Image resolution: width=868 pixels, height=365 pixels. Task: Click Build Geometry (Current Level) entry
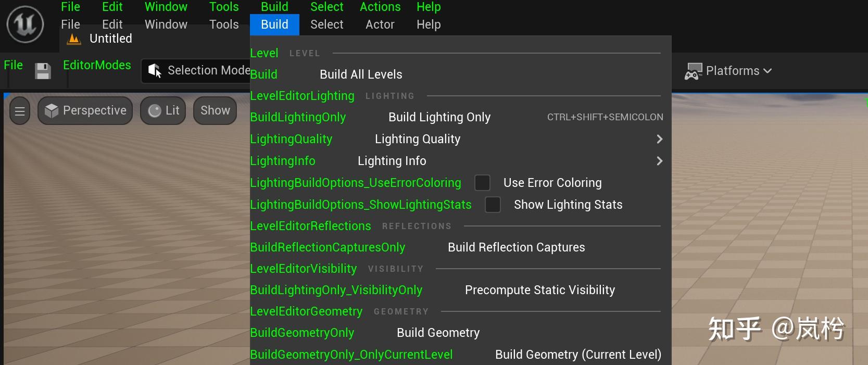tap(578, 355)
